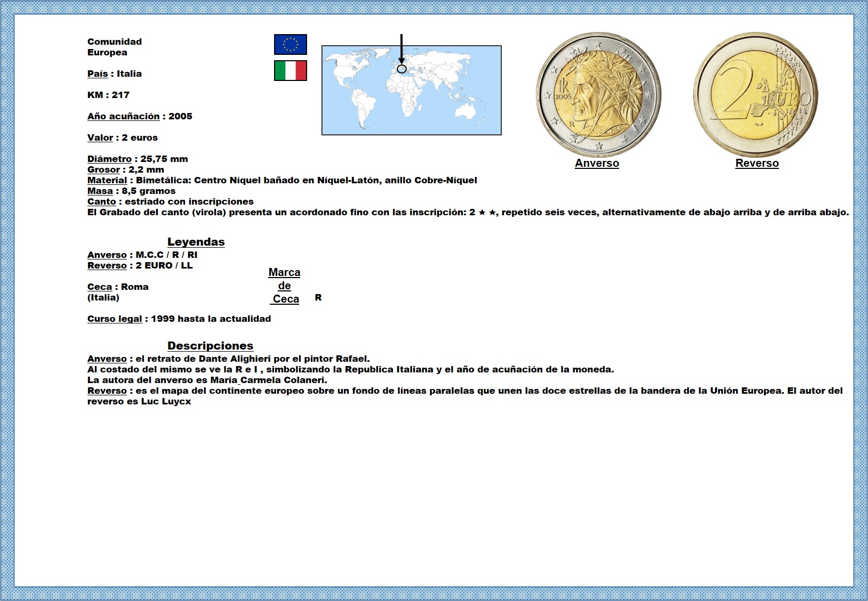The image size is (868, 601).
Task: Click 'Diámetro : 25,75 mm' line
Action: (x=138, y=159)
